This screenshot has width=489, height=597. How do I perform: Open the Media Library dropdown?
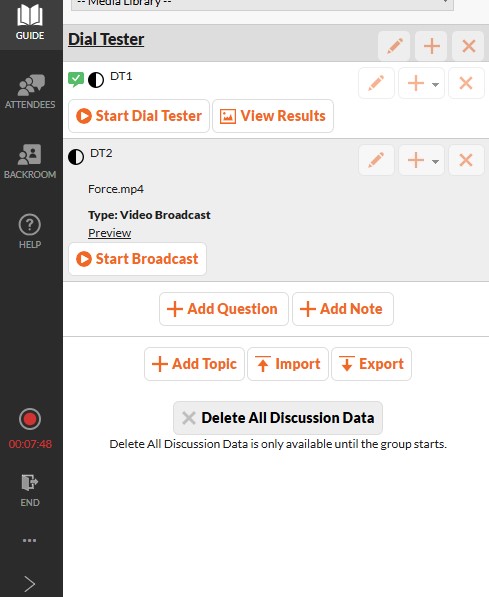point(262,4)
